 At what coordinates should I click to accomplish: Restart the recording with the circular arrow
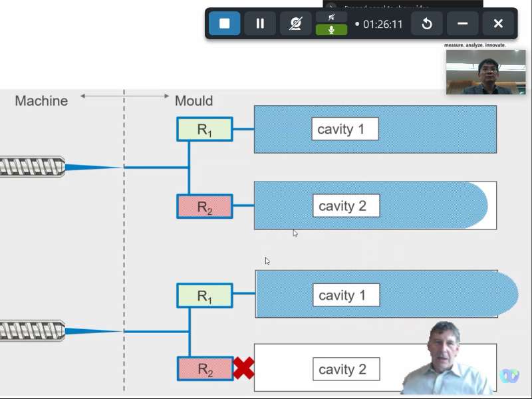point(427,24)
